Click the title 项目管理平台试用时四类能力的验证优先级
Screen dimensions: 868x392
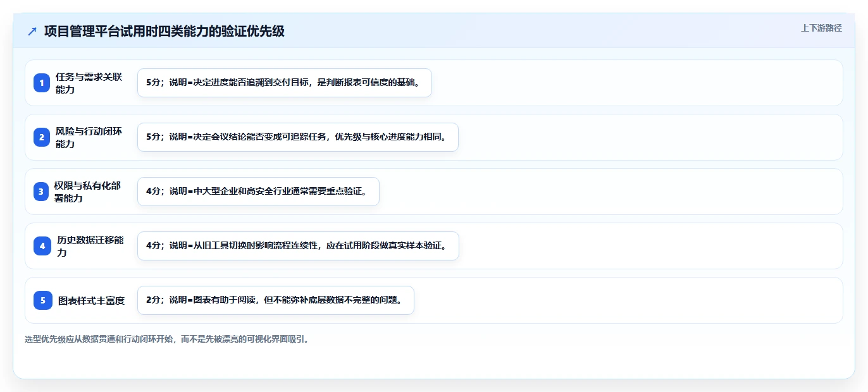[x=164, y=32]
